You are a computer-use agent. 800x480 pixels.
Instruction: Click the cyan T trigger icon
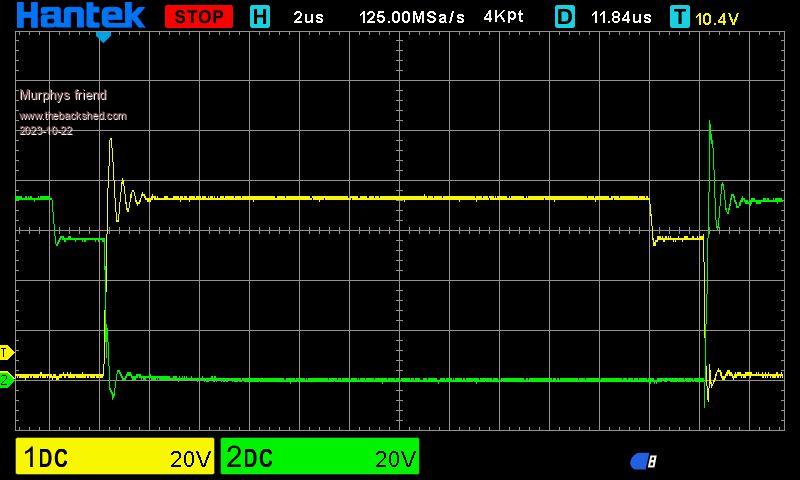point(680,17)
